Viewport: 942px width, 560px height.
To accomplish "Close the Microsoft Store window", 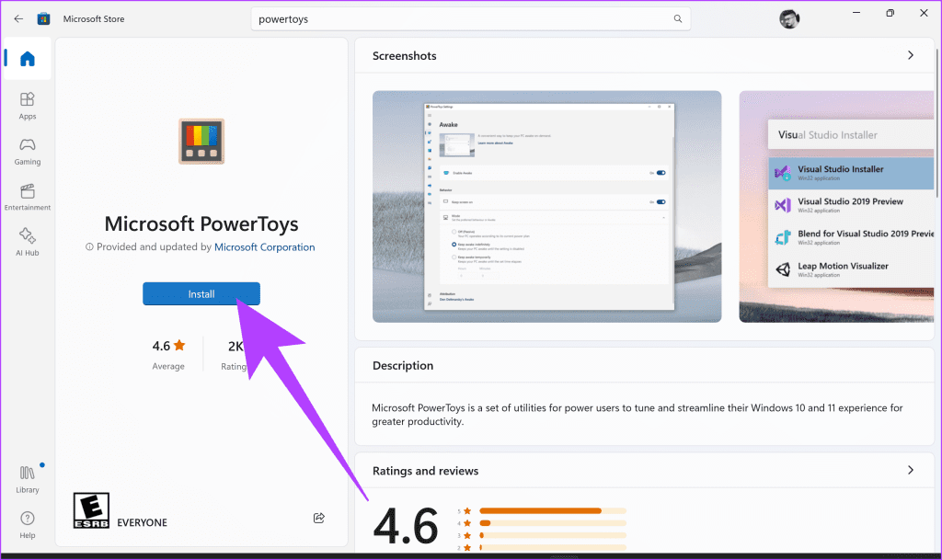I will point(924,13).
